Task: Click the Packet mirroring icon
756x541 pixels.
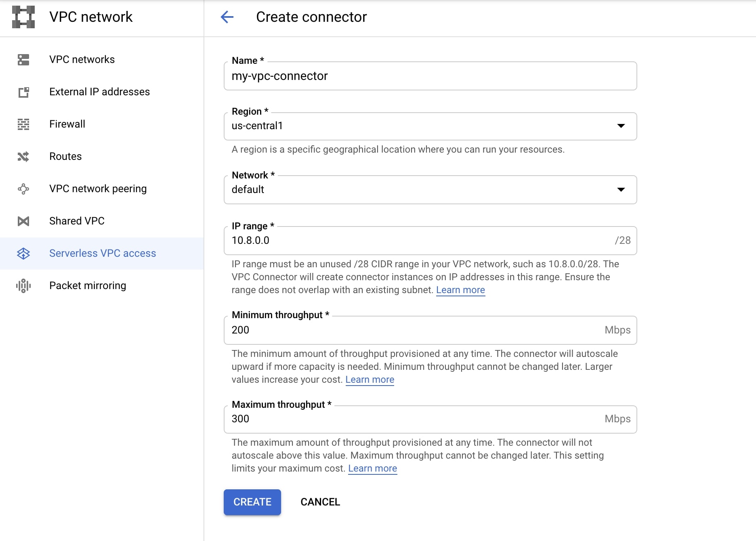Action: point(23,286)
